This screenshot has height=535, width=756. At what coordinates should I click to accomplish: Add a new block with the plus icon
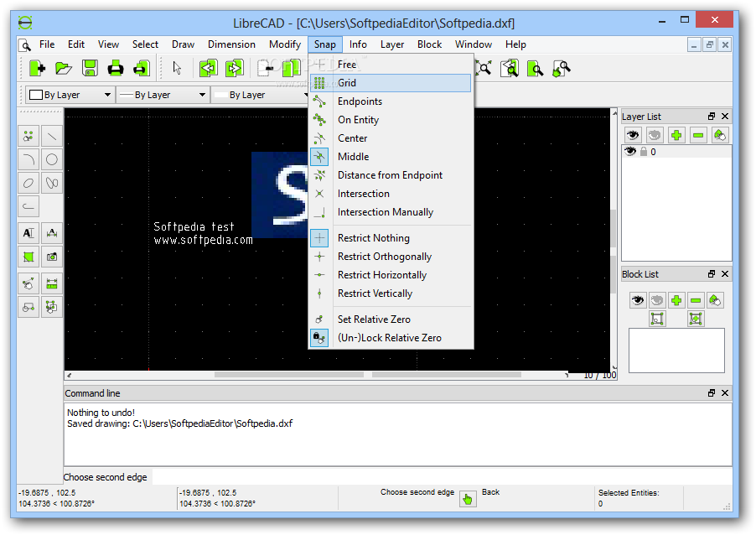click(676, 300)
